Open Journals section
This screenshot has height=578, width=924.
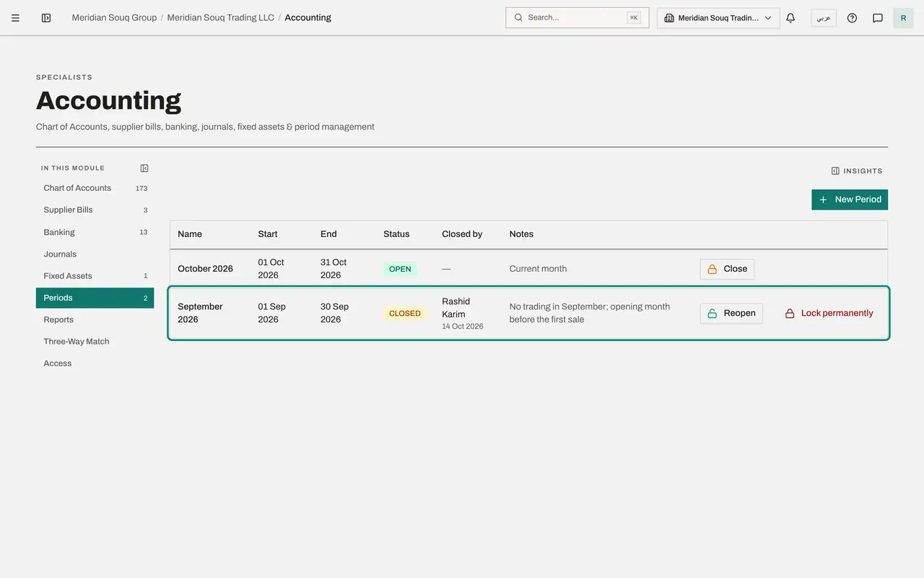[95, 254]
